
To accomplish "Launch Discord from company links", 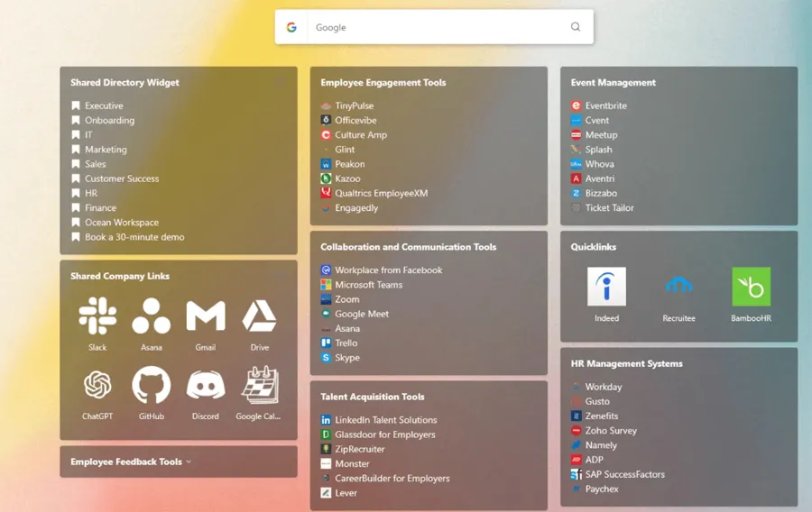I will coord(206,386).
